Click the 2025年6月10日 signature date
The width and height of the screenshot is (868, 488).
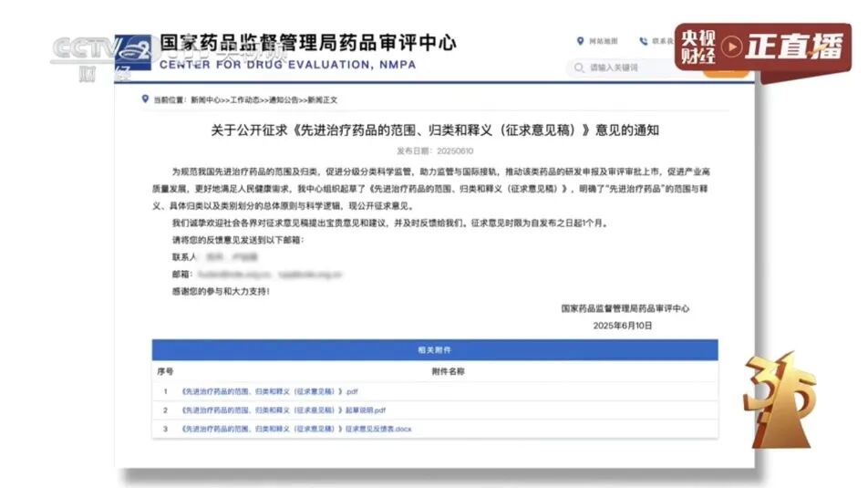622,326
